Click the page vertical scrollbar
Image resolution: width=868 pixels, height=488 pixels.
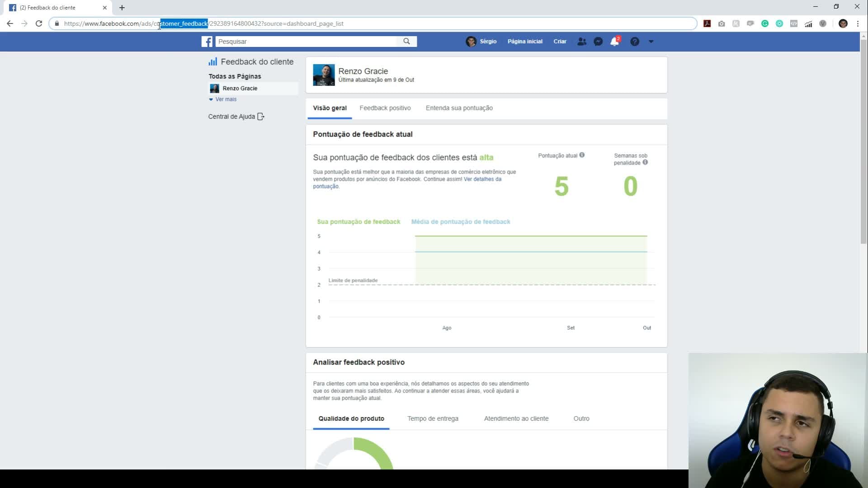pyautogui.click(x=863, y=142)
